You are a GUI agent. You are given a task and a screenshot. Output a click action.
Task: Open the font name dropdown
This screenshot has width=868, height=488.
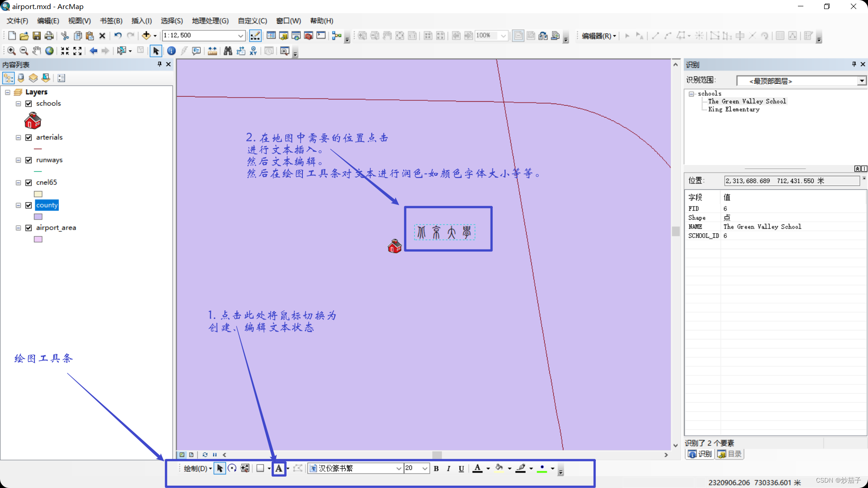click(x=398, y=469)
